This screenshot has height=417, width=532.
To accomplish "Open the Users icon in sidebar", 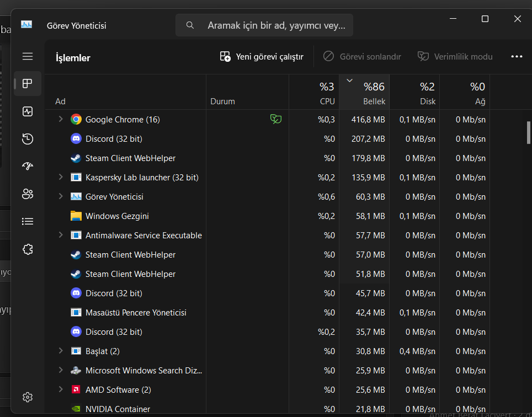I will click(x=28, y=194).
